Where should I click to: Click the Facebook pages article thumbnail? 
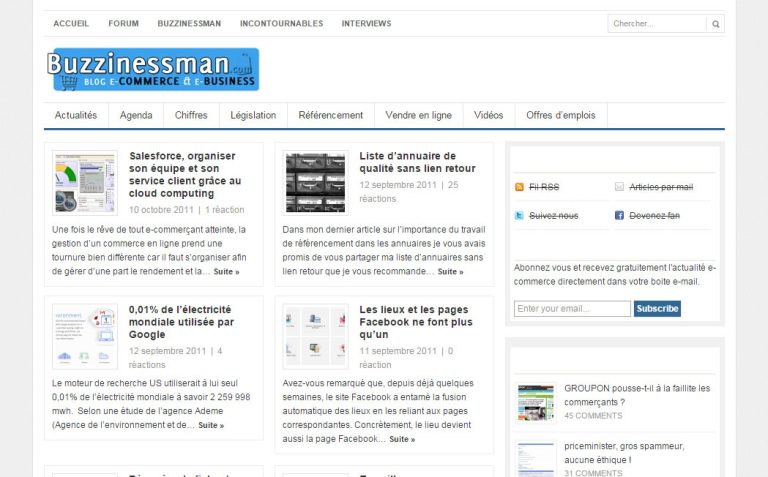[x=315, y=336]
